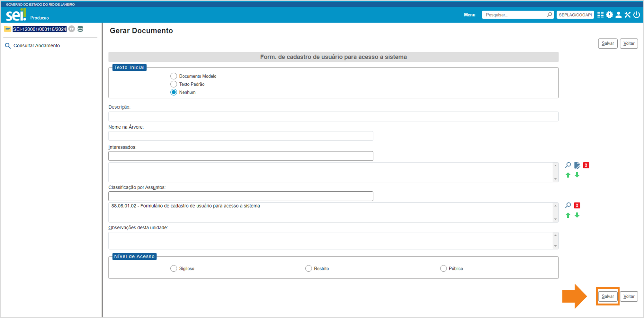Open the wrench settings icon in header
Image resolution: width=644 pixels, height=318 pixels.
[627, 15]
